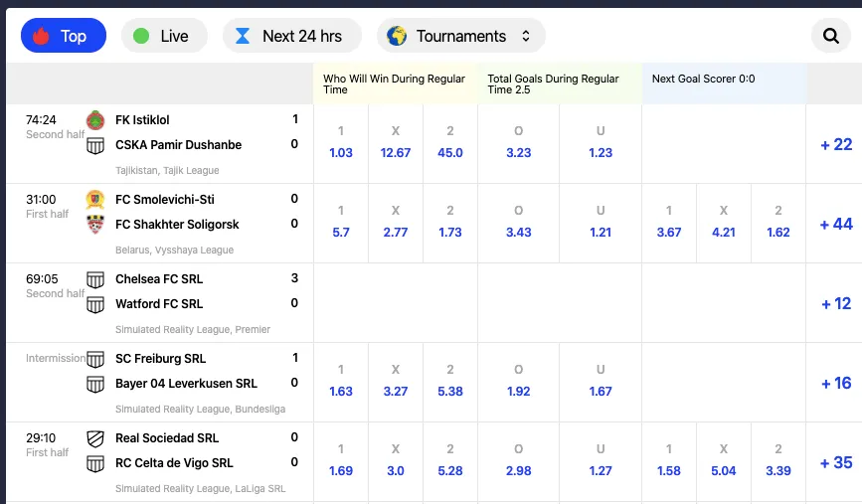
Task: Open the Tournaments dropdown
Action: [460, 36]
